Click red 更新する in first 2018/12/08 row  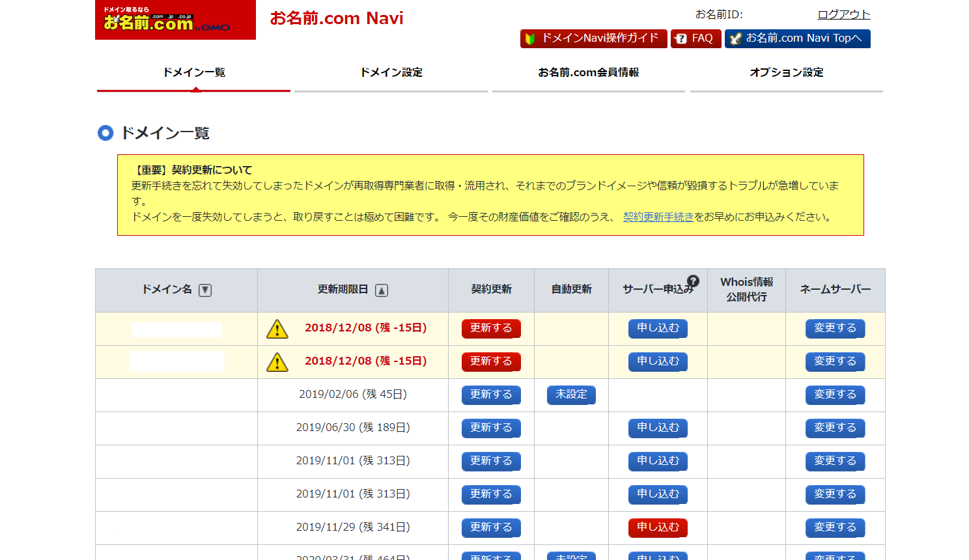491,329
